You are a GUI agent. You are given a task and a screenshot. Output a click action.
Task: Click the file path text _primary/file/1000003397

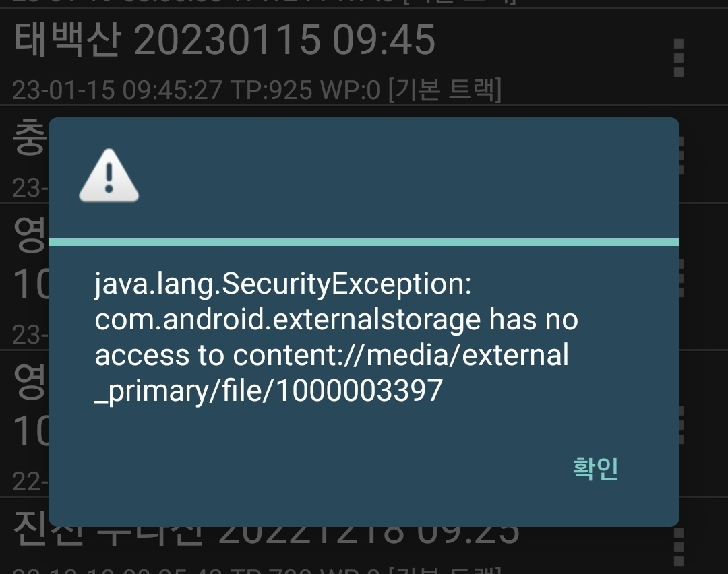coord(269,391)
